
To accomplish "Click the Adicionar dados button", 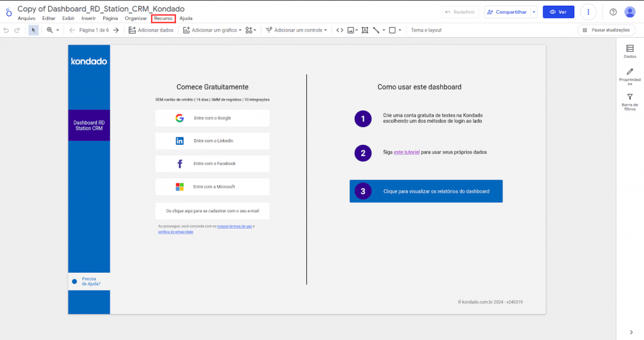I will 151,30.
